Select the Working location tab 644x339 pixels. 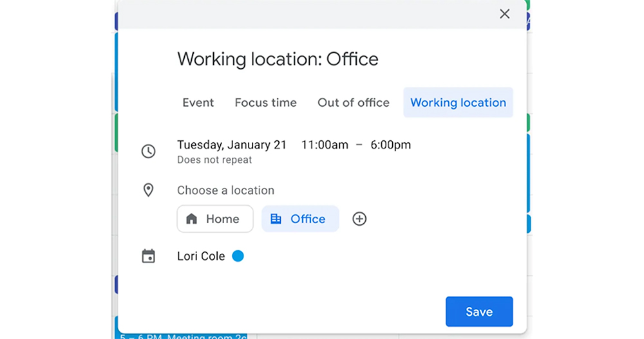point(458,103)
